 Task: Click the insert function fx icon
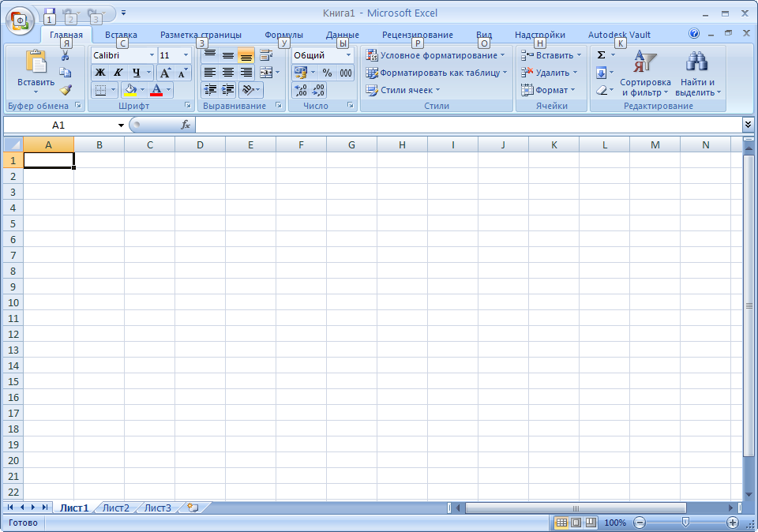185,126
